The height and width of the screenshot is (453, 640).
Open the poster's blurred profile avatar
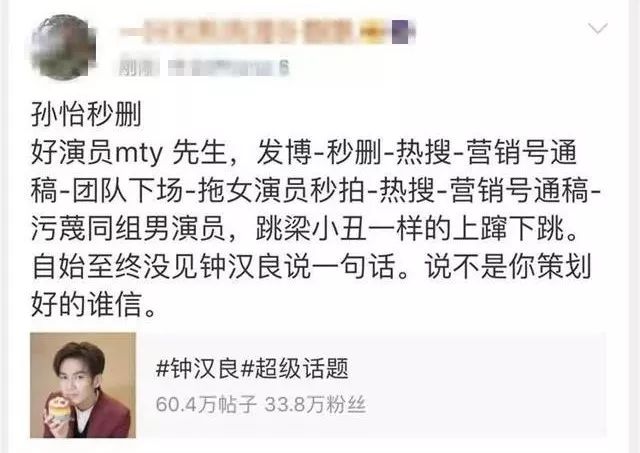point(63,47)
